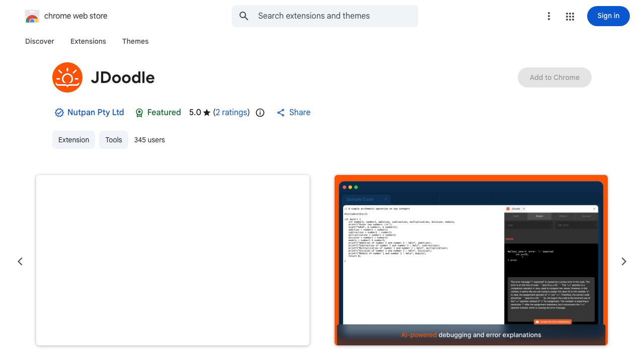This screenshot has width=644, height=362.
Task: Open the ratings info icon
Action: tap(260, 113)
